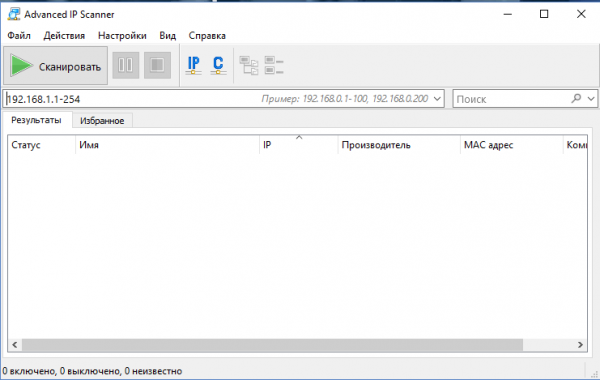This screenshot has width=600, height=380.
Task: Start scanning with the Сканировать button
Action: 55,66
